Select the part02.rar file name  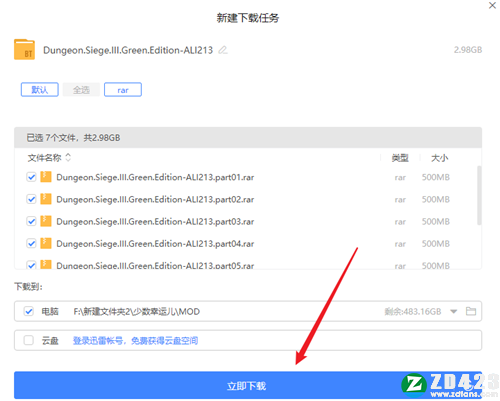[155, 199]
